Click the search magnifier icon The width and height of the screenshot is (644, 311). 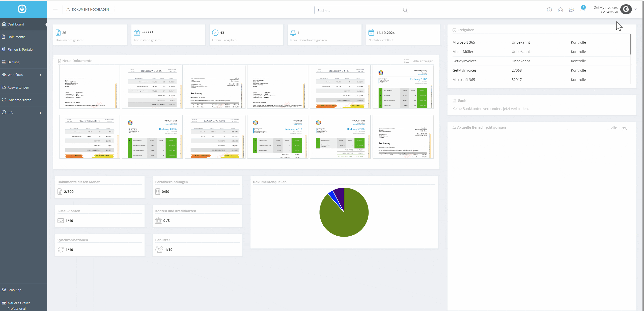[405, 10]
